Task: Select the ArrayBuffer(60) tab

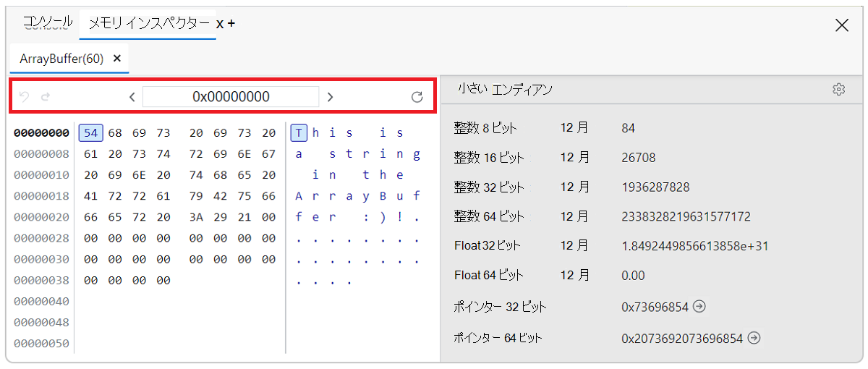Action: click(61, 59)
